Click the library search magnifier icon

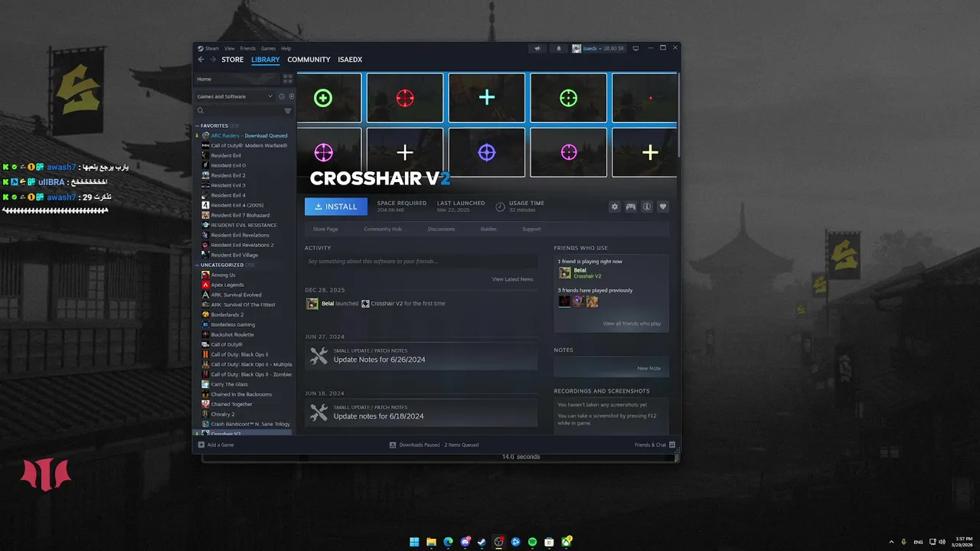click(201, 111)
